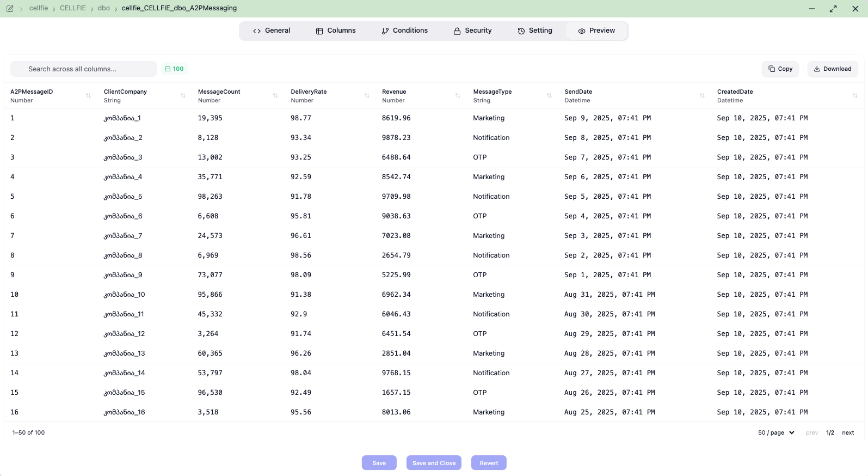Go to the Security tab
The image size is (868, 476).
472,30
